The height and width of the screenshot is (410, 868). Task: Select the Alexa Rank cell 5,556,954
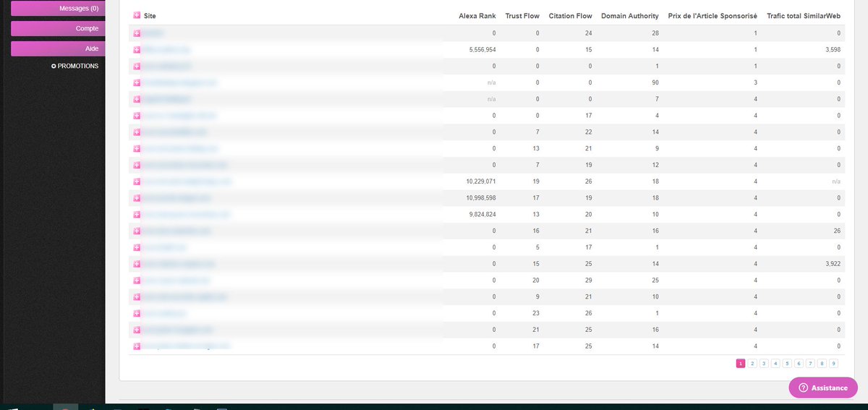[x=482, y=49]
